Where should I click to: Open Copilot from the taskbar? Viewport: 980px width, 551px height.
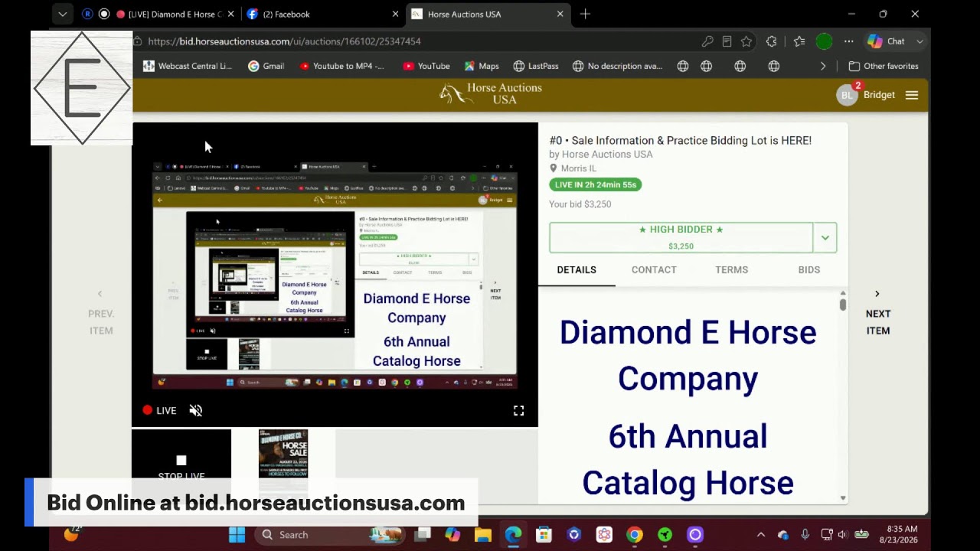[452, 535]
